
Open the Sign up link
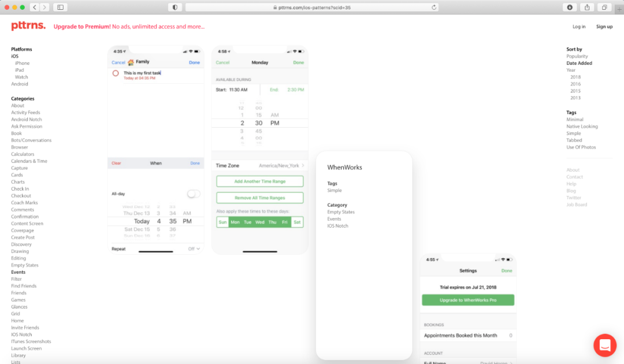604,27
